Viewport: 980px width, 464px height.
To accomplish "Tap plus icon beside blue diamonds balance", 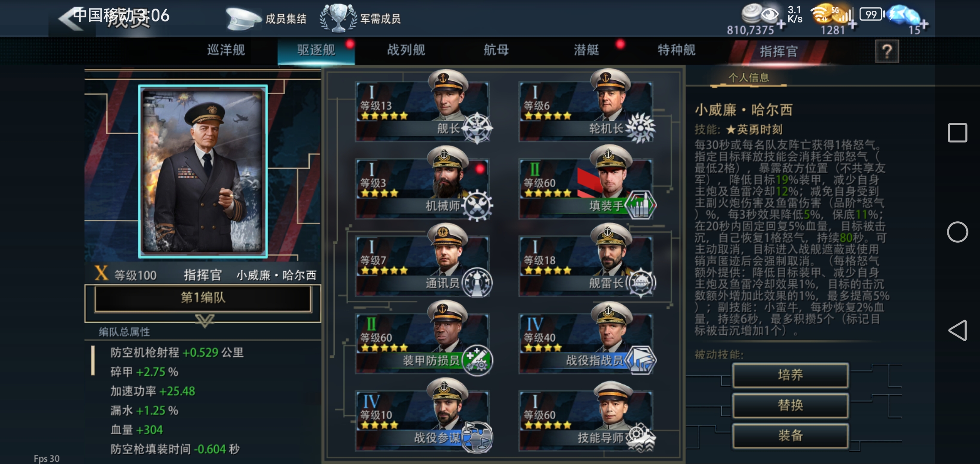I will (924, 24).
